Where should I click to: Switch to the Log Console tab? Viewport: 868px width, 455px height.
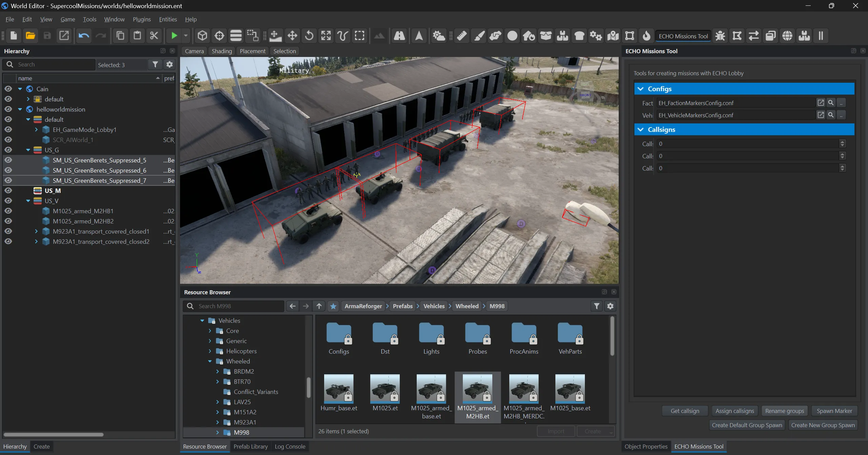290,447
